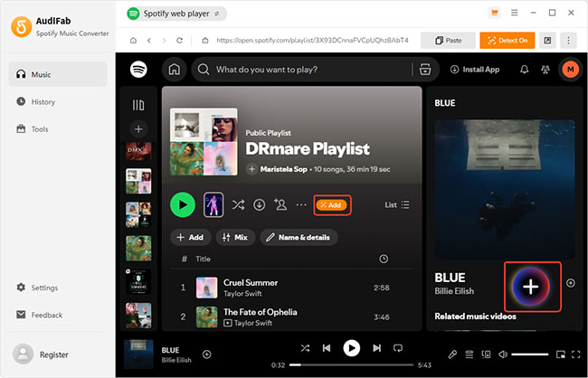Click the orange Add button in playlist toolbar
This screenshot has width=588, height=378.
(332, 204)
